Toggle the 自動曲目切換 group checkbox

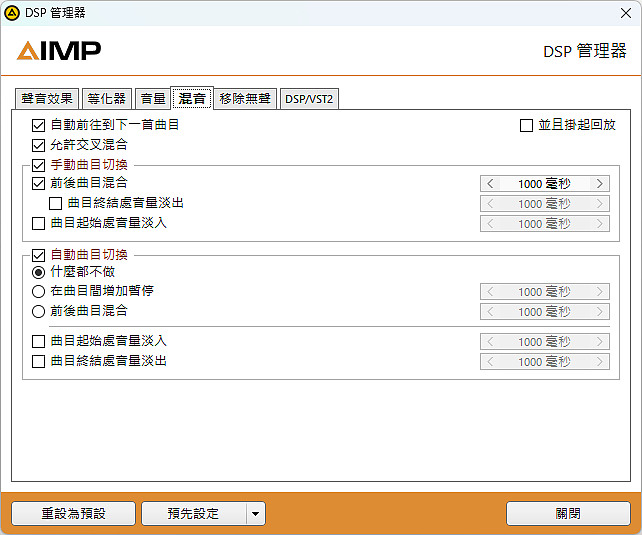[38, 255]
